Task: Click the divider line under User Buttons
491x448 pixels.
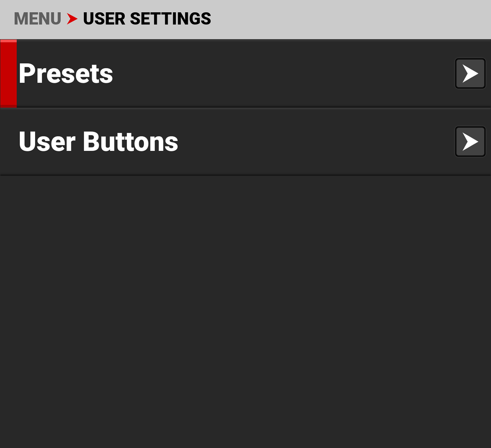Action: click(245, 176)
